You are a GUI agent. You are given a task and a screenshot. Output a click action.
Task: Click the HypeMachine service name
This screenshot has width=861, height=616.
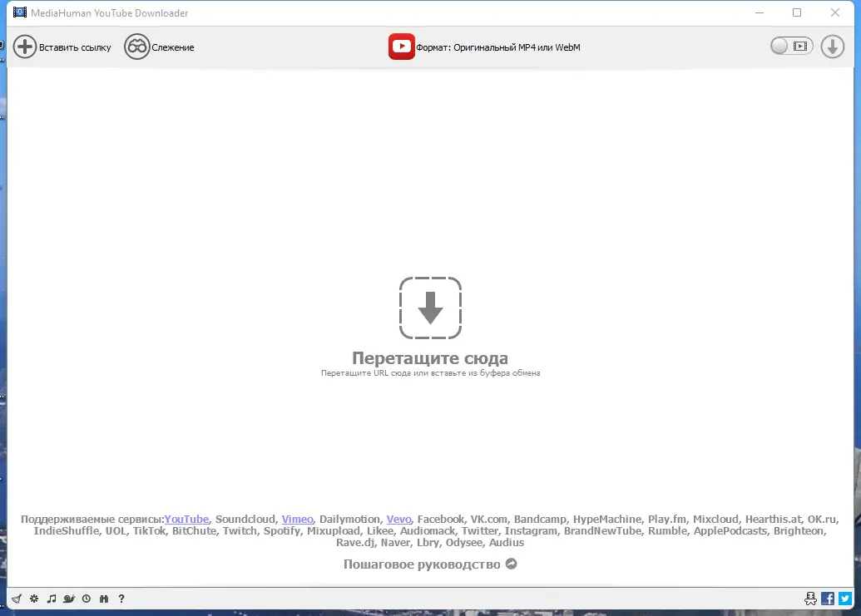(x=607, y=519)
